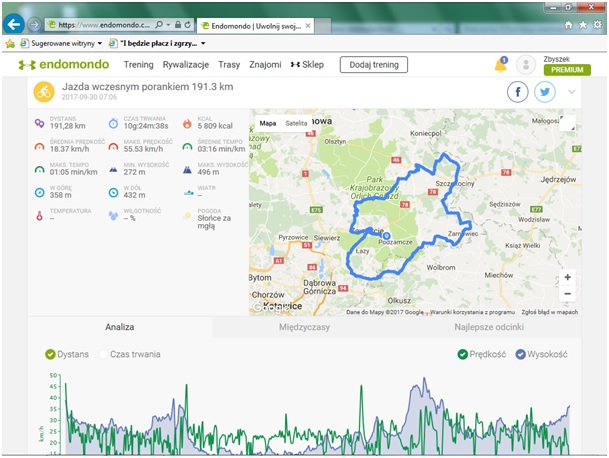609x458 pixels.
Task: Expand the 'I będzie płacz i zgrzy...' bookmark dropdown
Action: pos(203,44)
